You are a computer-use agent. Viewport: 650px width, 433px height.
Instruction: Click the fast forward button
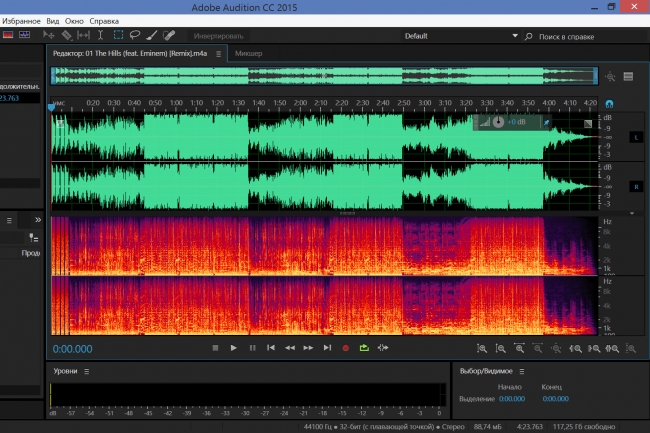308,348
